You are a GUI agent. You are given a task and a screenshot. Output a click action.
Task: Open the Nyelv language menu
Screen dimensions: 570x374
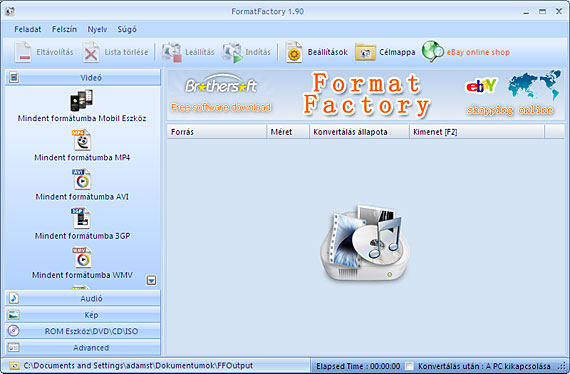[97, 29]
